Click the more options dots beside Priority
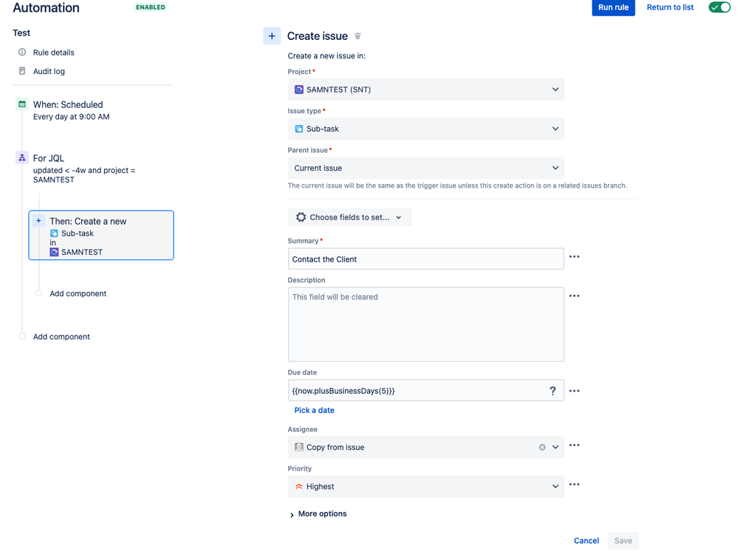Viewport: 738px width, 560px height. point(574,484)
